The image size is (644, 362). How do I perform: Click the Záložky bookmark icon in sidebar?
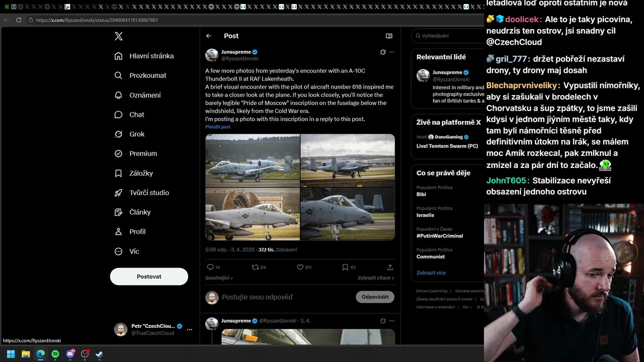tap(118, 173)
